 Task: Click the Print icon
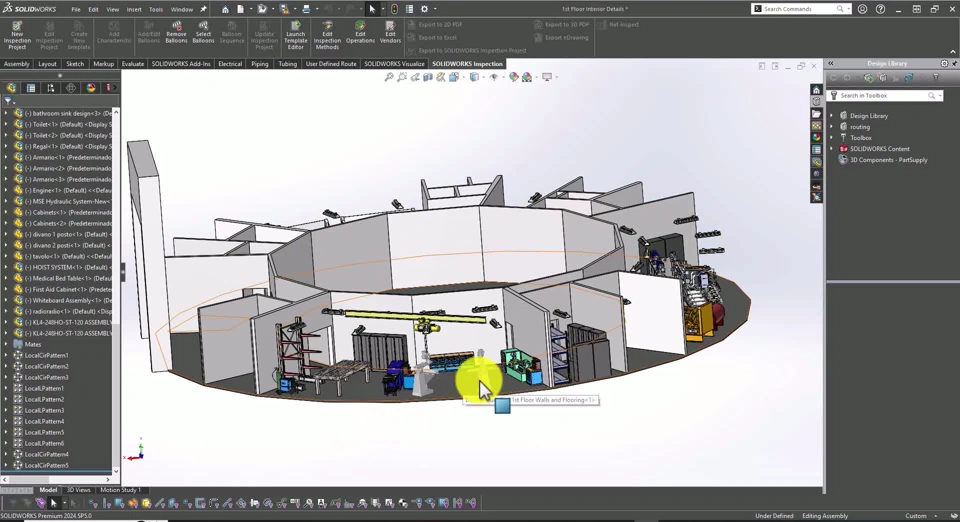pyautogui.click(x=306, y=9)
